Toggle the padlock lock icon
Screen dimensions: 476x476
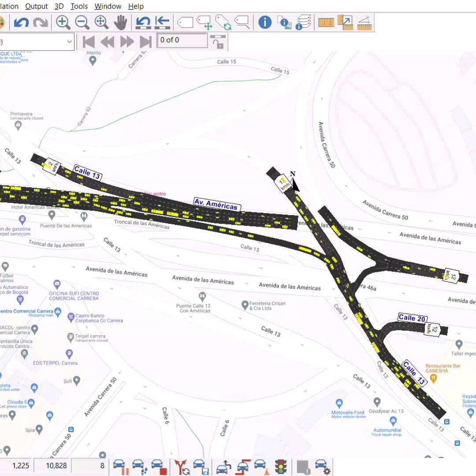[x=218, y=42]
